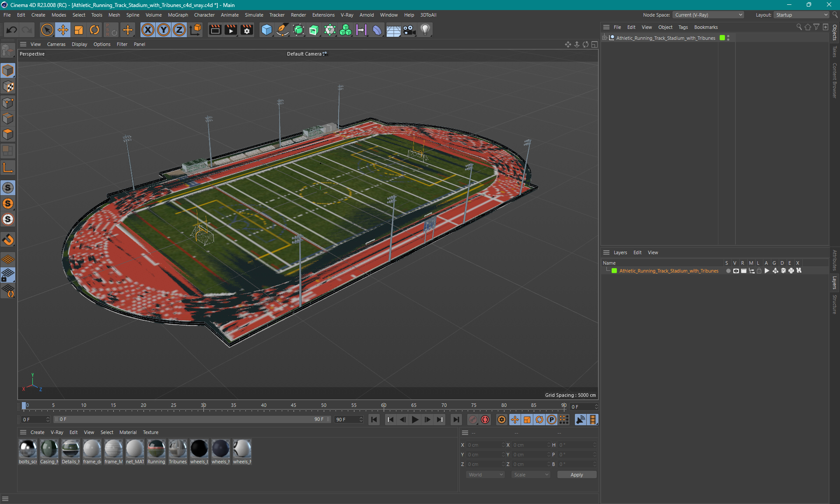Screen dimensions: 840x504
Task: Open the Takes side tab
Action: click(x=835, y=52)
